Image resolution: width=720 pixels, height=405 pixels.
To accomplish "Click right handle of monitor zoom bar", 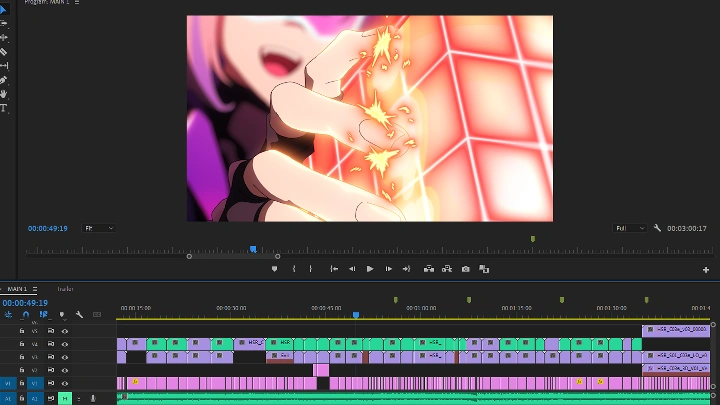I will [277, 256].
